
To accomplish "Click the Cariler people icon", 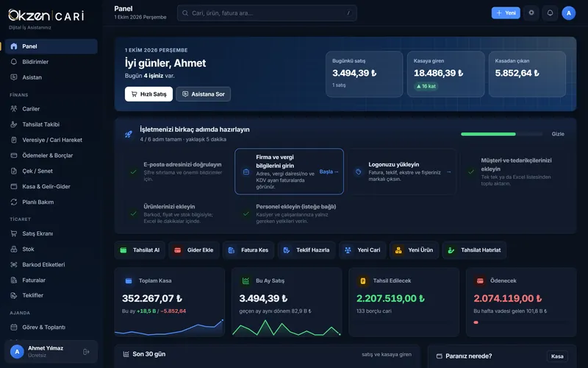I will click(14, 108).
